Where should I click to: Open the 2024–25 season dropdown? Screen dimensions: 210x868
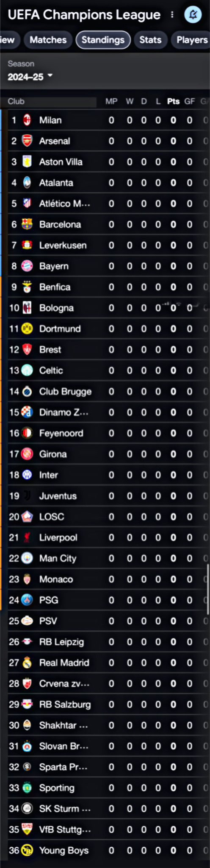[30, 77]
